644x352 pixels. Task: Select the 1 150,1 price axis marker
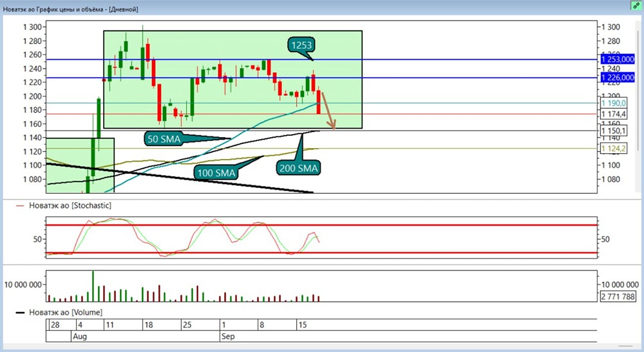pyautogui.click(x=613, y=131)
